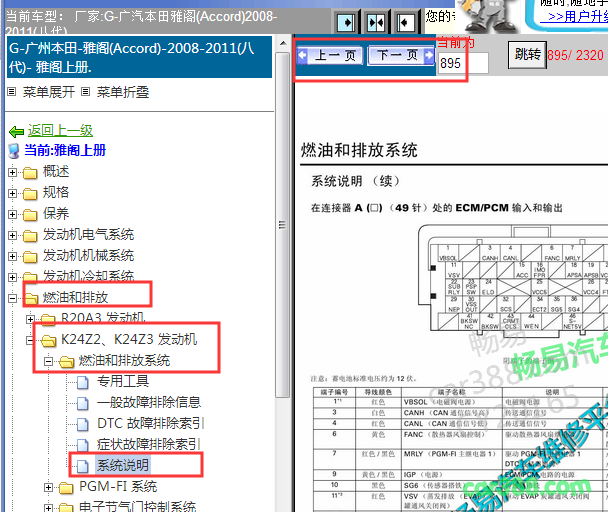Go to next page with 下一页 button
Viewport: 608px width, 512px height.
pyautogui.click(x=401, y=55)
